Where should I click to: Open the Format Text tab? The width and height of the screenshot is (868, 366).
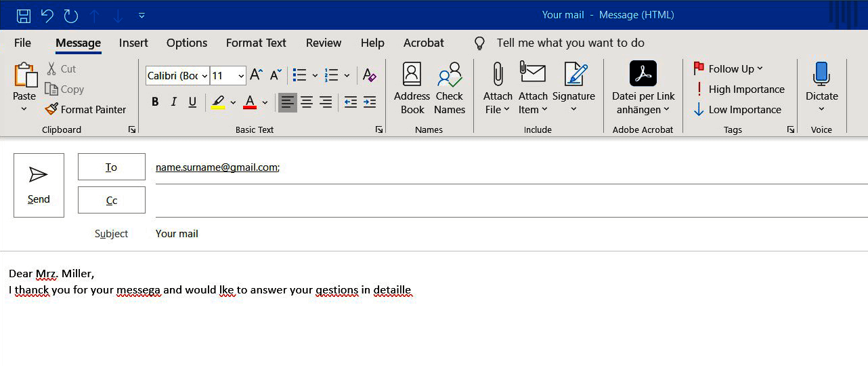[x=256, y=43]
